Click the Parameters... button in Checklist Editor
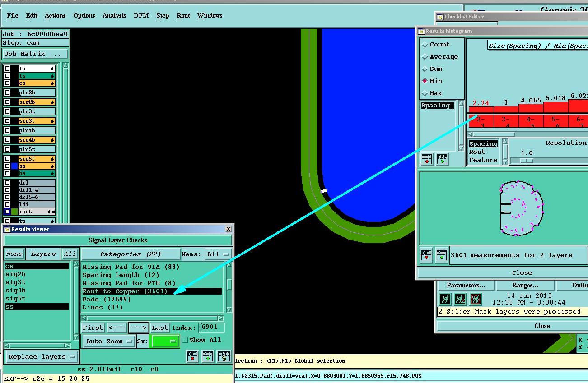 466,285
